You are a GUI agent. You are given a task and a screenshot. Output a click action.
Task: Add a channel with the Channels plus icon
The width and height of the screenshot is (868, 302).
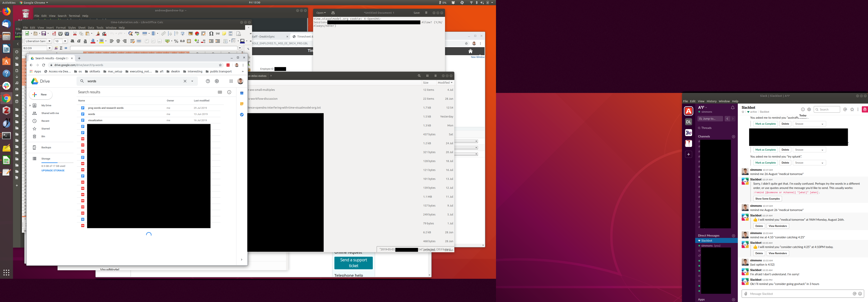tap(734, 137)
